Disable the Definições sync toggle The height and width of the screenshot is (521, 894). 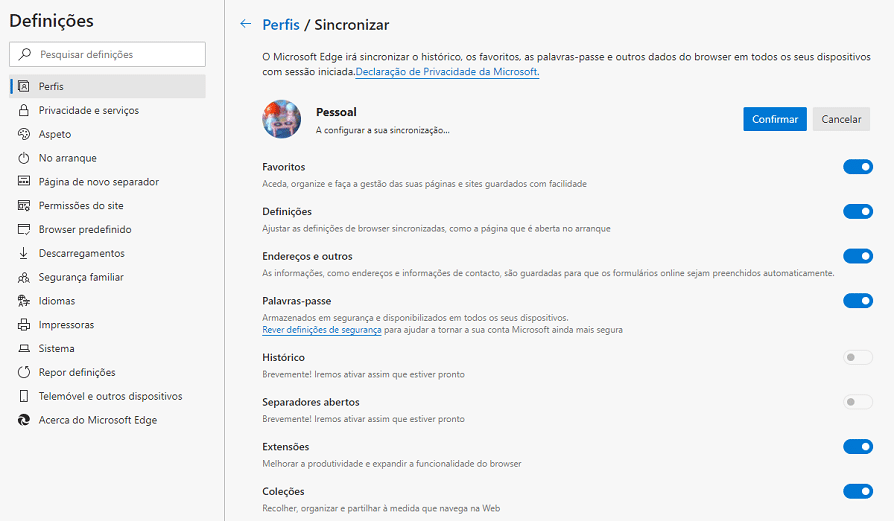pos(858,211)
